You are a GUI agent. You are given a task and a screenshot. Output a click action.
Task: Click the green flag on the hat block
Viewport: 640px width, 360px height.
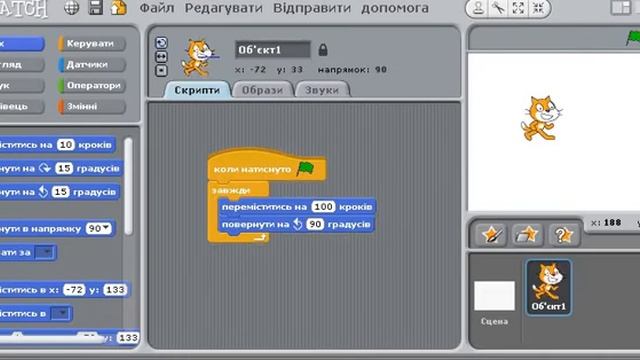(305, 168)
